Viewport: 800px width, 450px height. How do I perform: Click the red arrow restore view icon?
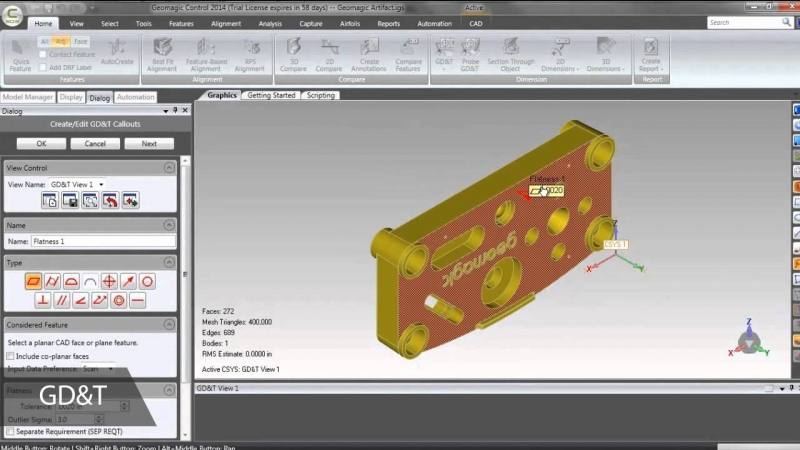point(110,201)
